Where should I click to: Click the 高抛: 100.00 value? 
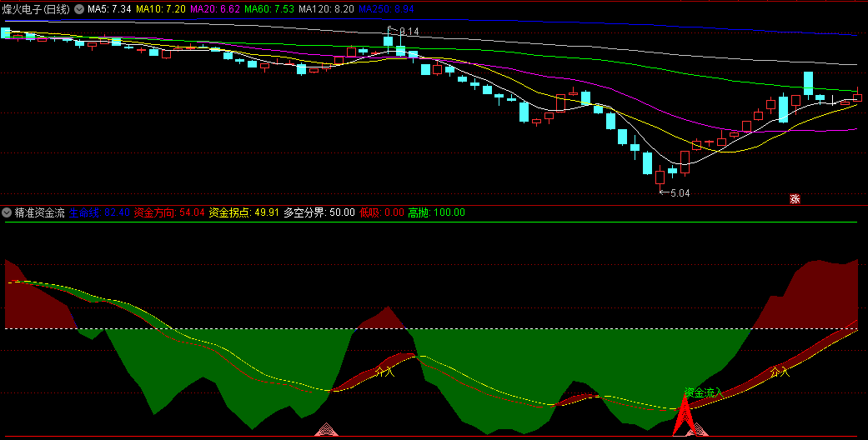(437, 212)
